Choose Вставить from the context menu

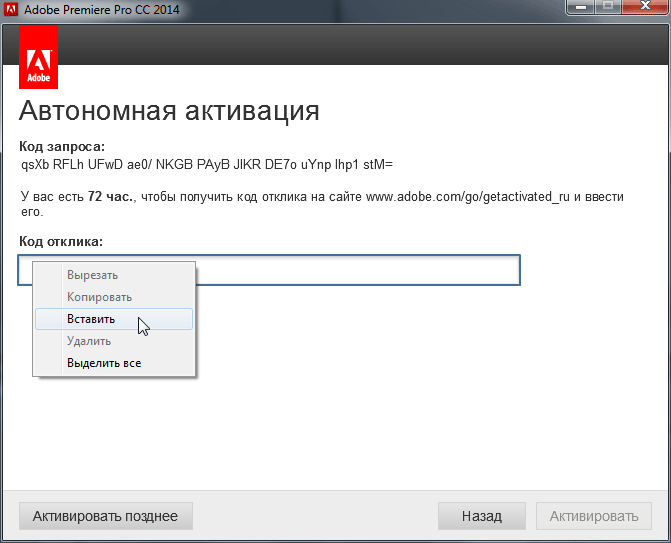click(114, 319)
